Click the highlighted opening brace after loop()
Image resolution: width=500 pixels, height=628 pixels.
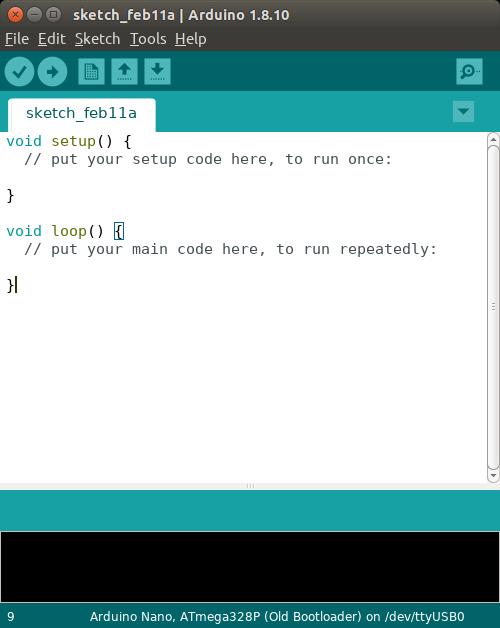[119, 231]
